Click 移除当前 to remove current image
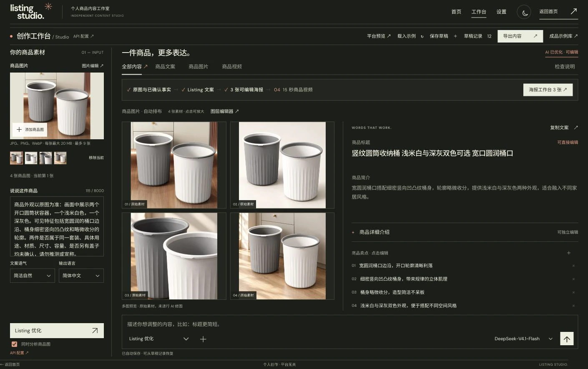Viewport: 588px width, 369px height. [x=96, y=158]
